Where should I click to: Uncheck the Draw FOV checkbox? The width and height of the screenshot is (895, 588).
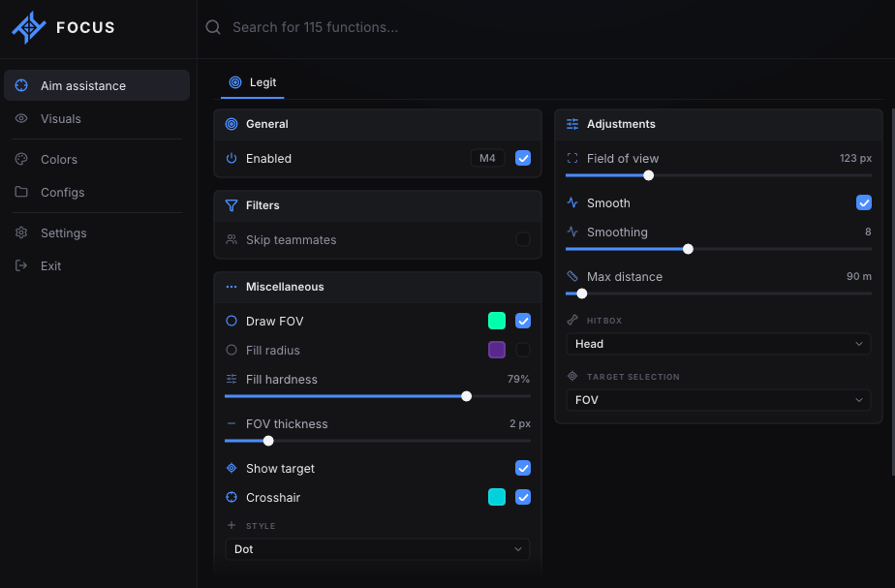point(523,321)
